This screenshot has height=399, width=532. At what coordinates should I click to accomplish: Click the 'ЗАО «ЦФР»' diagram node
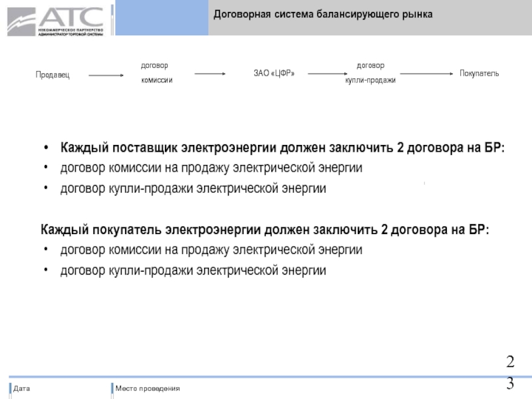[274, 73]
